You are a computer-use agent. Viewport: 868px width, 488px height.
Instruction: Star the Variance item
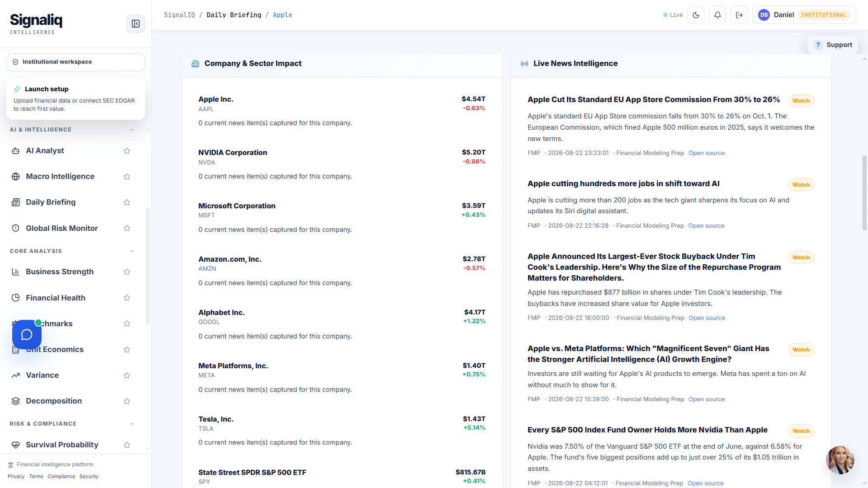coord(127,375)
